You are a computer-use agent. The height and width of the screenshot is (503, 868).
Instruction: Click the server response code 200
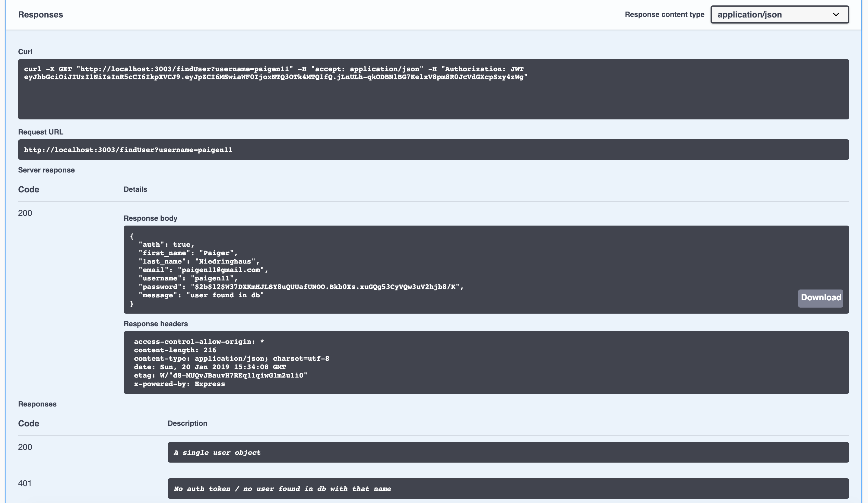tap(25, 213)
